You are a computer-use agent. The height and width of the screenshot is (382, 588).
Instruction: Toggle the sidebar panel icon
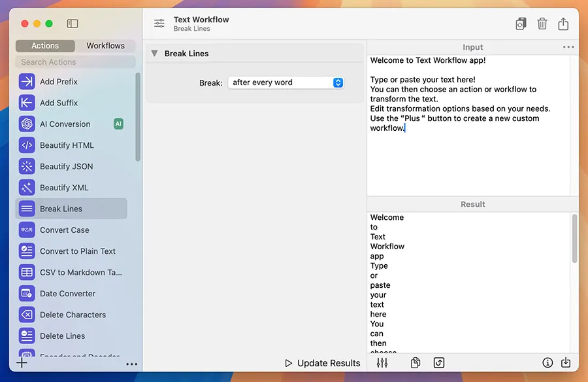(73, 24)
